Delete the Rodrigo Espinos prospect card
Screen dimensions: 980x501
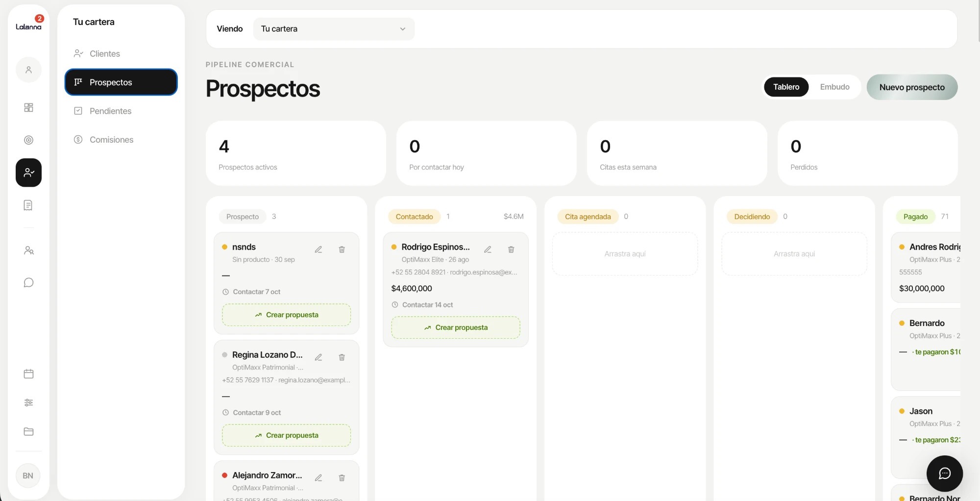[x=511, y=250]
